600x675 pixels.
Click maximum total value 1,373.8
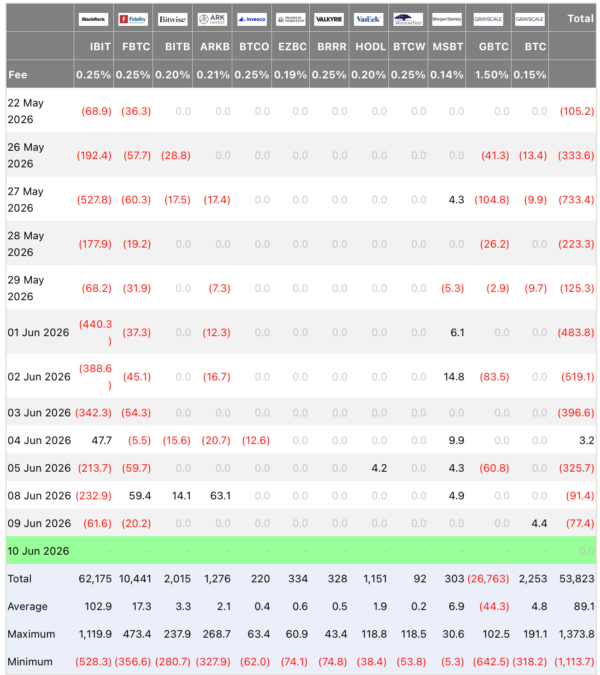(576, 634)
